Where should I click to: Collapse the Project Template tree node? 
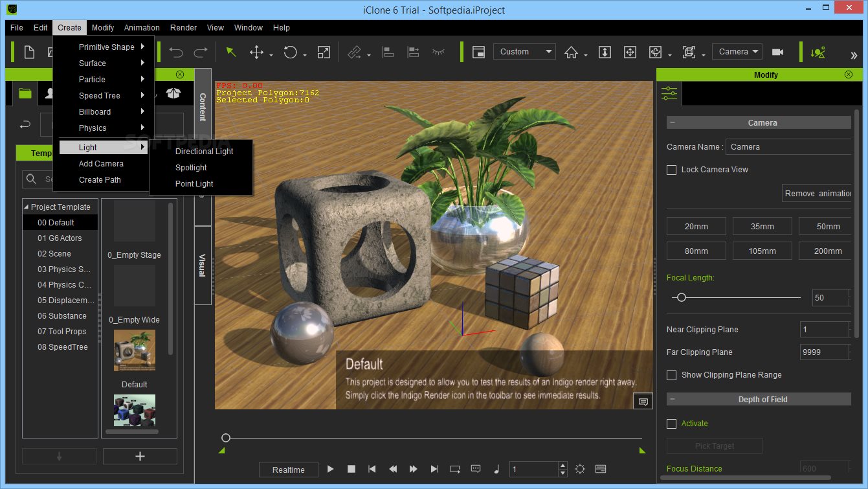point(27,207)
